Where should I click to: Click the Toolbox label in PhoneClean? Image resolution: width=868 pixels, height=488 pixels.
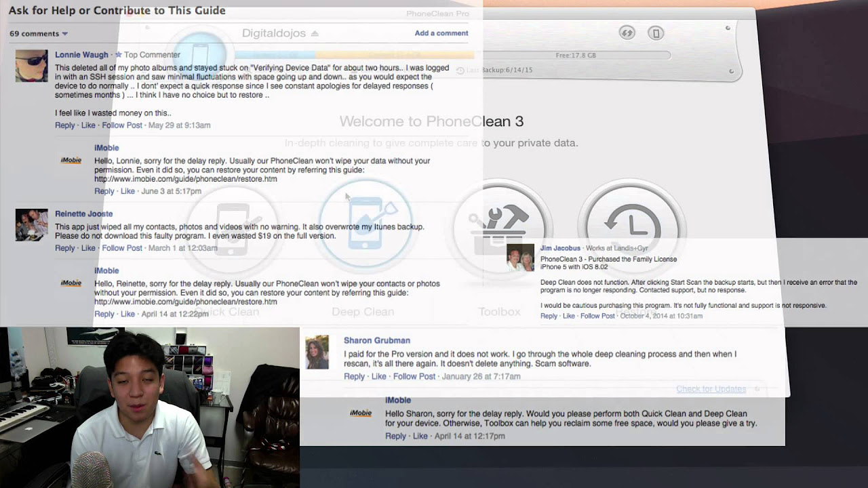coord(499,312)
